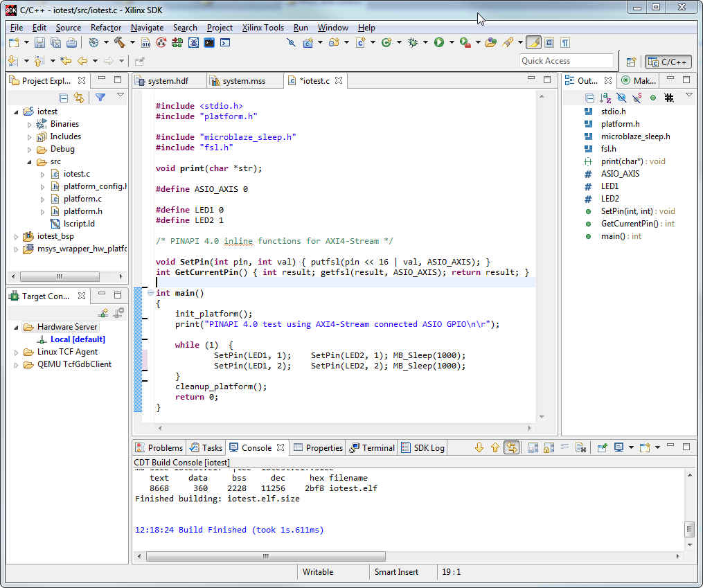Image resolution: width=703 pixels, height=588 pixels.
Task: Click the new target connection icon
Action: [103, 313]
